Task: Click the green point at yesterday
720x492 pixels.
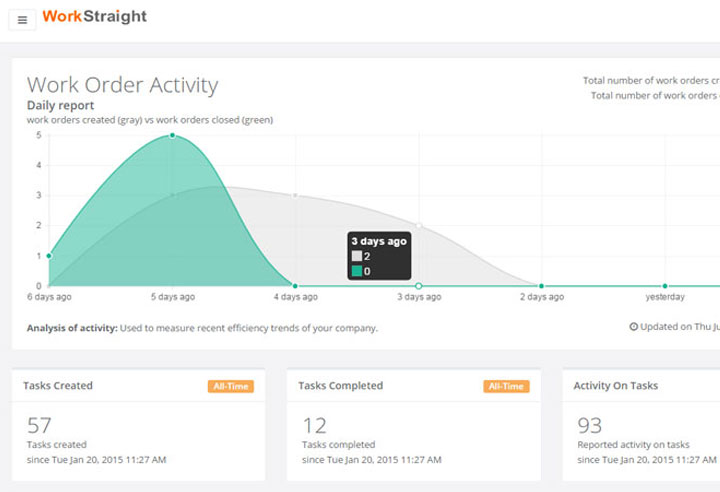Action: 665,286
